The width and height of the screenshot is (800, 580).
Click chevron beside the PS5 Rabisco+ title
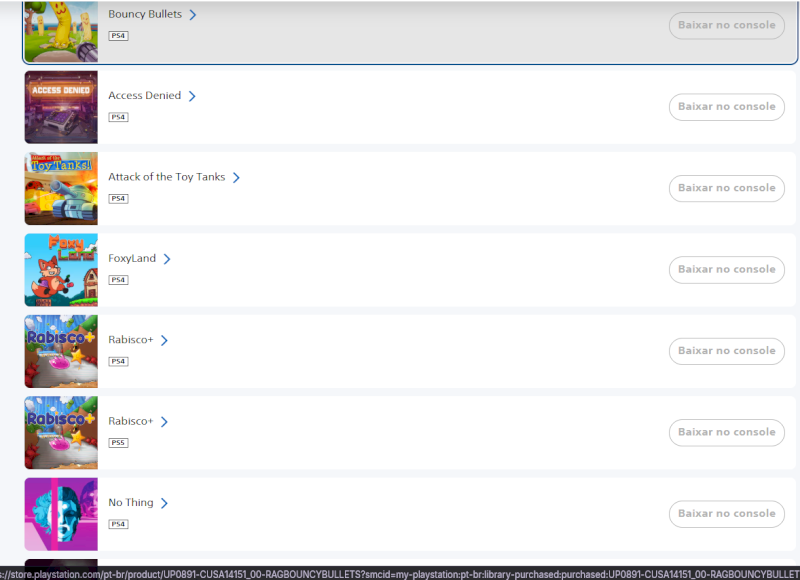[x=164, y=422]
